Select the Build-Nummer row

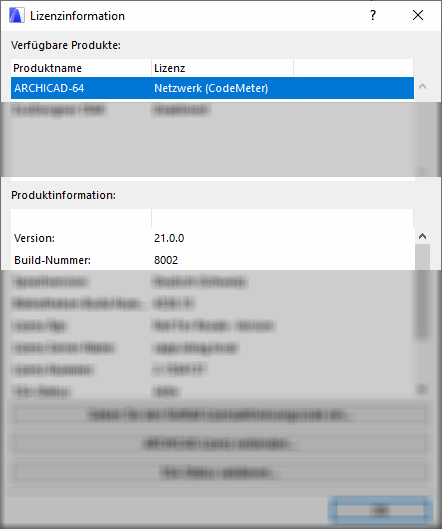[x=212, y=260]
